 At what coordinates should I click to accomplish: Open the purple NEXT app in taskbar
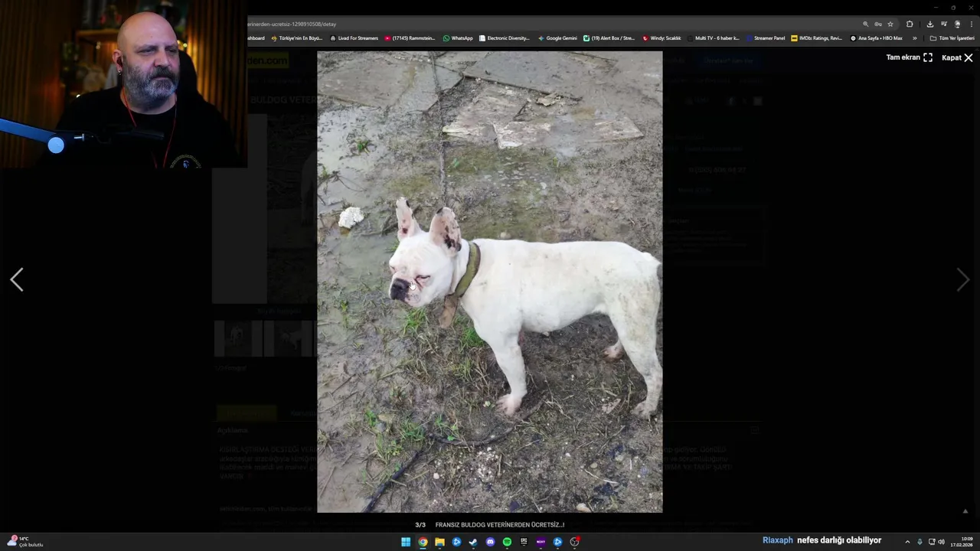click(x=541, y=542)
